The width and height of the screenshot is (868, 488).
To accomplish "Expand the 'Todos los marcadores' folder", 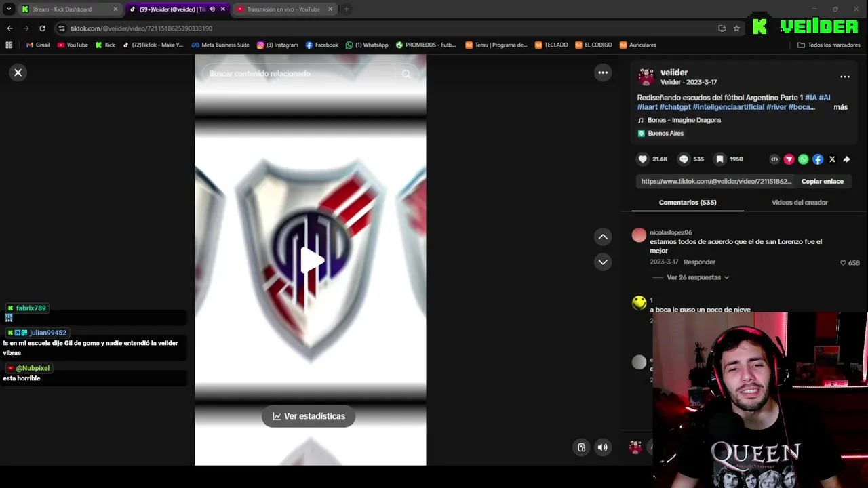I will pos(827,45).
